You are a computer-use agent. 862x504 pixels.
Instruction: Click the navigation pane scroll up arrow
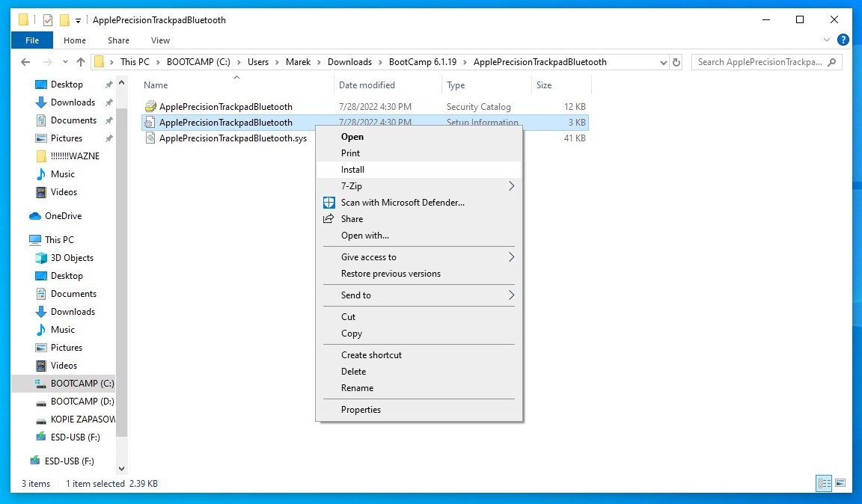click(121, 83)
